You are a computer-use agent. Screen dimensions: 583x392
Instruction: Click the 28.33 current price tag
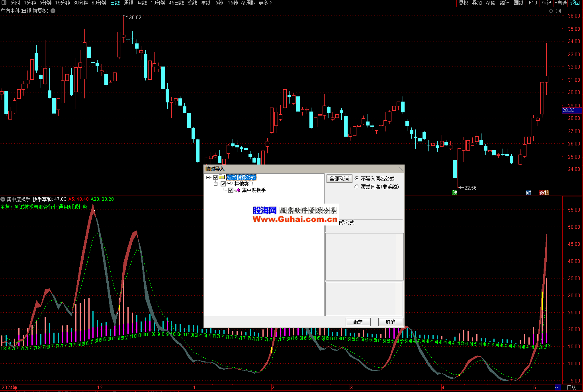point(572,110)
